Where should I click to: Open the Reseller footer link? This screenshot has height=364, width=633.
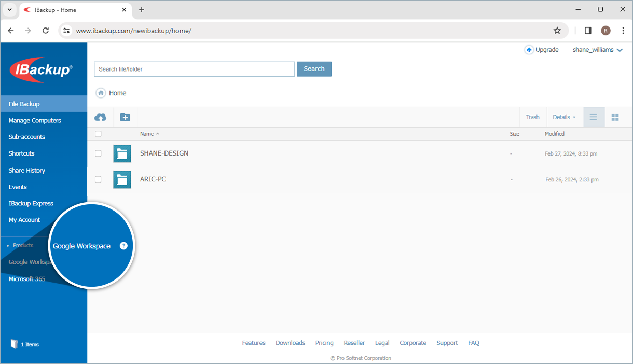pyautogui.click(x=354, y=343)
